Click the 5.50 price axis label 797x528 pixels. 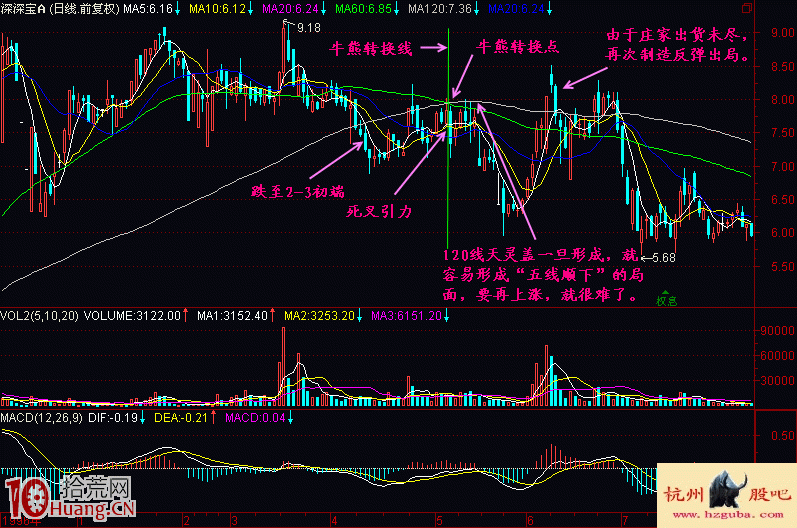pyautogui.click(x=783, y=267)
